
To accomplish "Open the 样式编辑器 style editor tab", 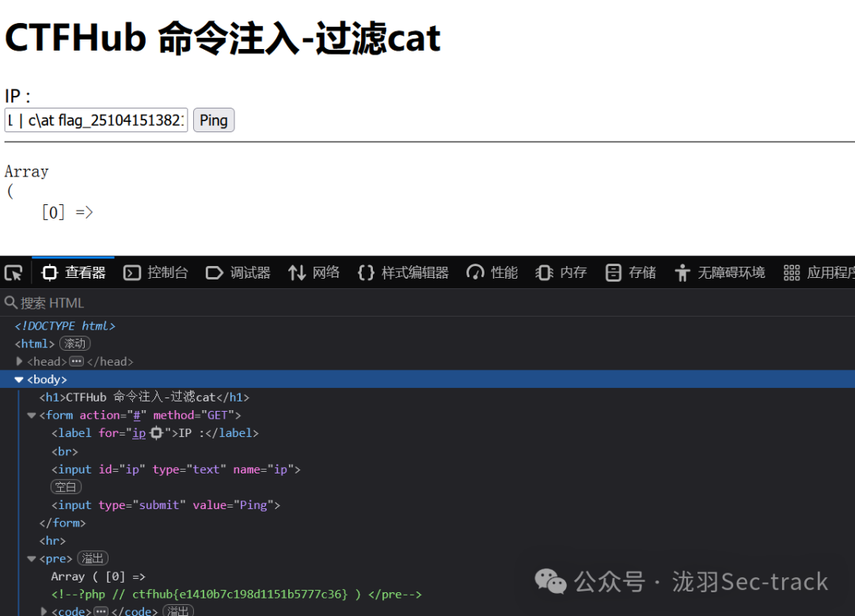I will pos(403,272).
